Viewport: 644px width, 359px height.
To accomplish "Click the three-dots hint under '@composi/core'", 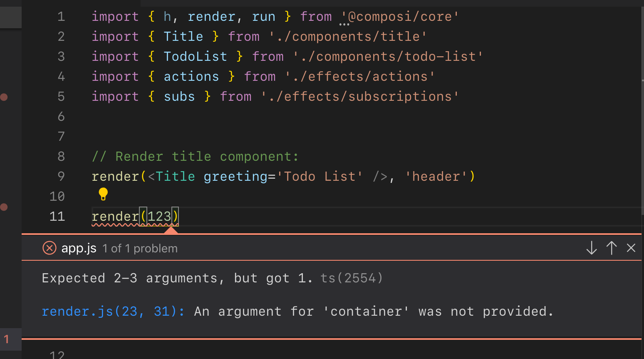I will [x=345, y=25].
